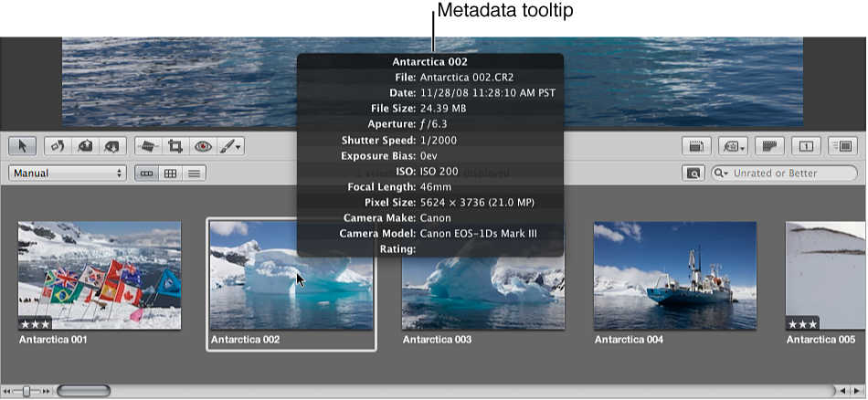Toggle the Primary Only button
This screenshot has width=868, height=400.
tap(806, 145)
